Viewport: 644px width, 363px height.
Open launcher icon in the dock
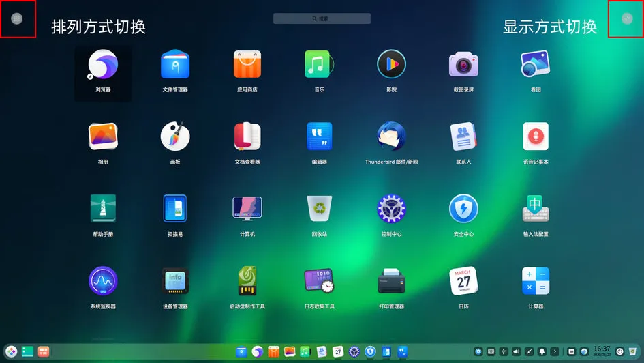(12, 352)
